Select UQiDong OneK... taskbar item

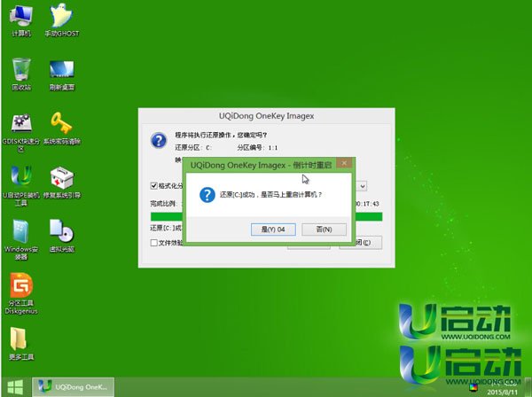[x=74, y=387]
